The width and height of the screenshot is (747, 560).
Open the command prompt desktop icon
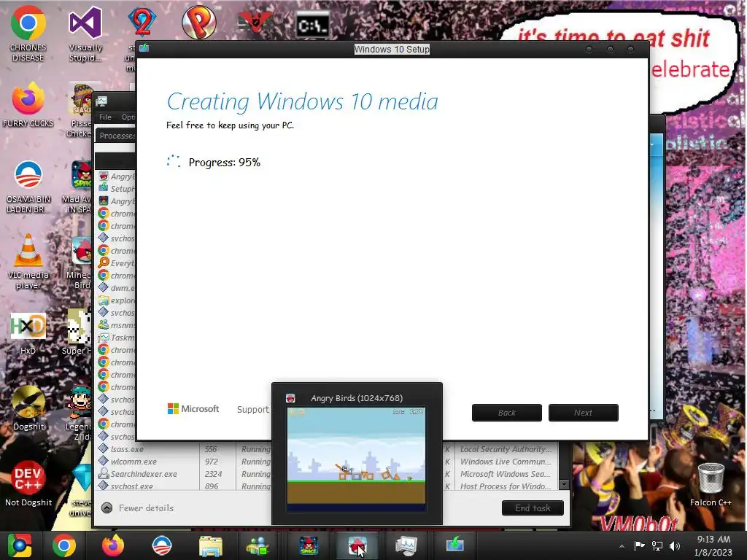click(313, 26)
